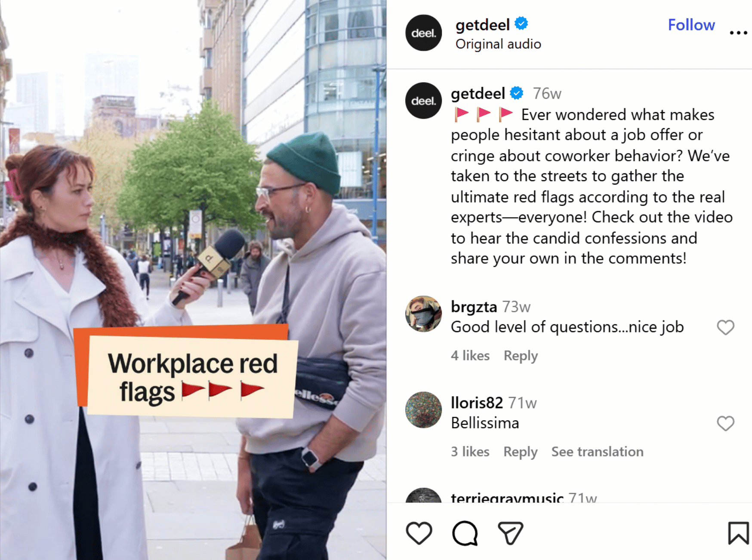752x560 pixels.
Task: View lloris82's profile avatar
Action: [x=423, y=410]
